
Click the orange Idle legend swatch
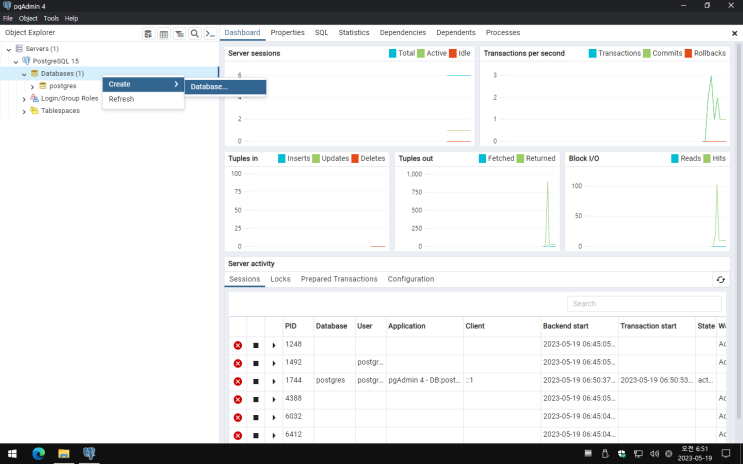tap(453, 53)
